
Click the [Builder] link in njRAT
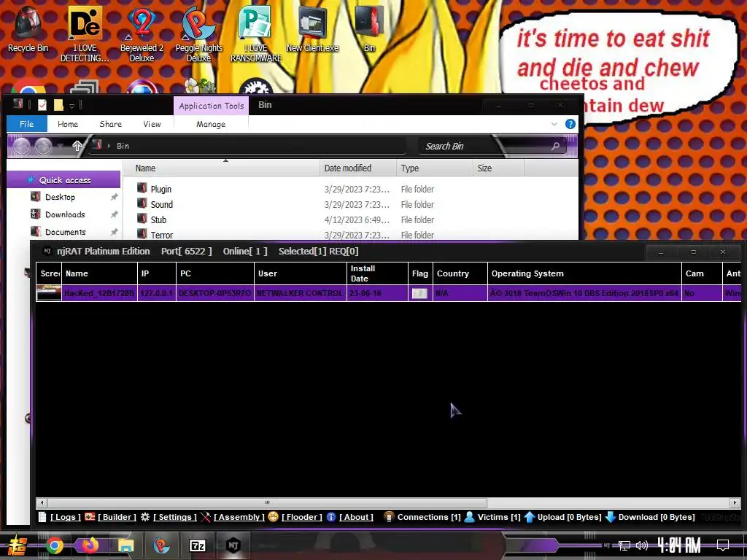(x=117, y=517)
